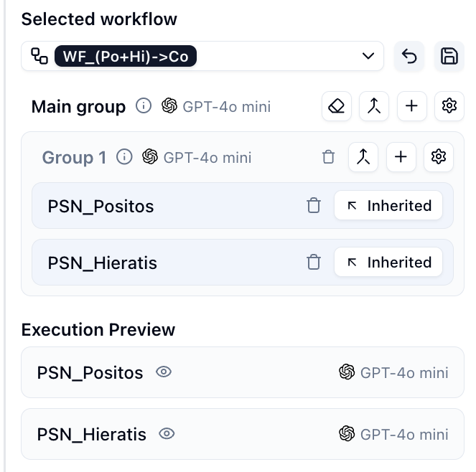Toggle PSN_Positos preview eye icon

(164, 372)
